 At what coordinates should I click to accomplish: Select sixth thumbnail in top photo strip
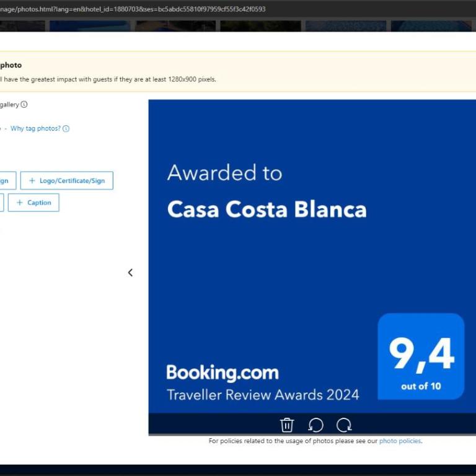click(x=431, y=26)
